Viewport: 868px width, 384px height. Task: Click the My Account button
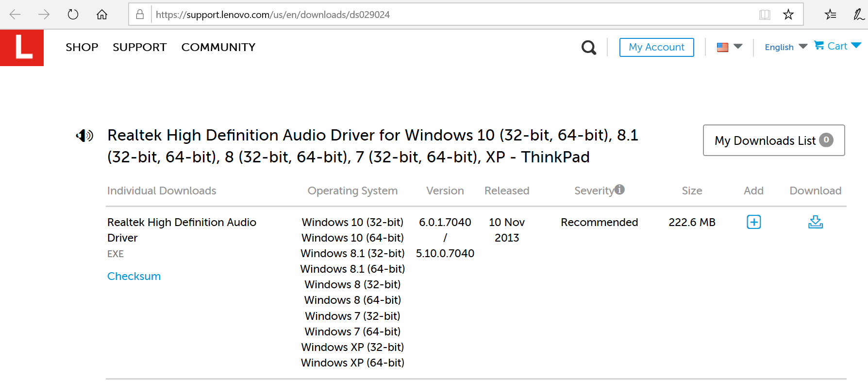point(656,47)
